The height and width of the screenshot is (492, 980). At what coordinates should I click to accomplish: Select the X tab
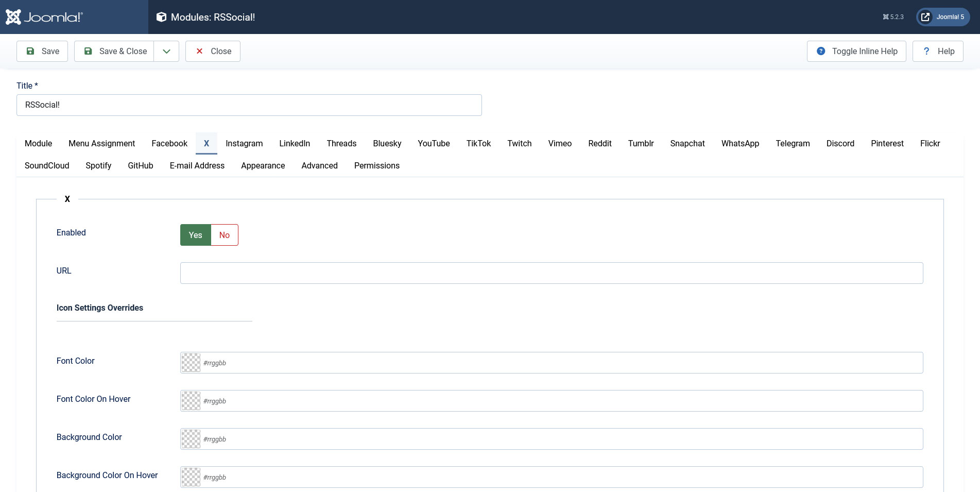point(207,143)
